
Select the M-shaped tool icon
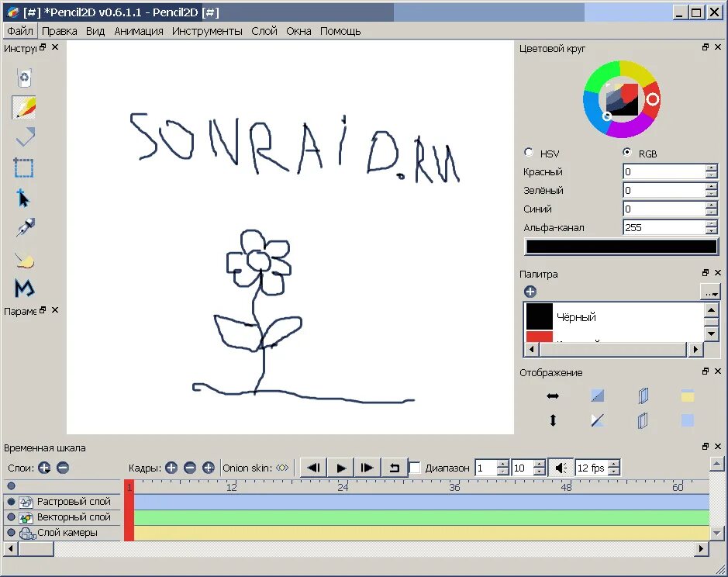click(x=25, y=288)
